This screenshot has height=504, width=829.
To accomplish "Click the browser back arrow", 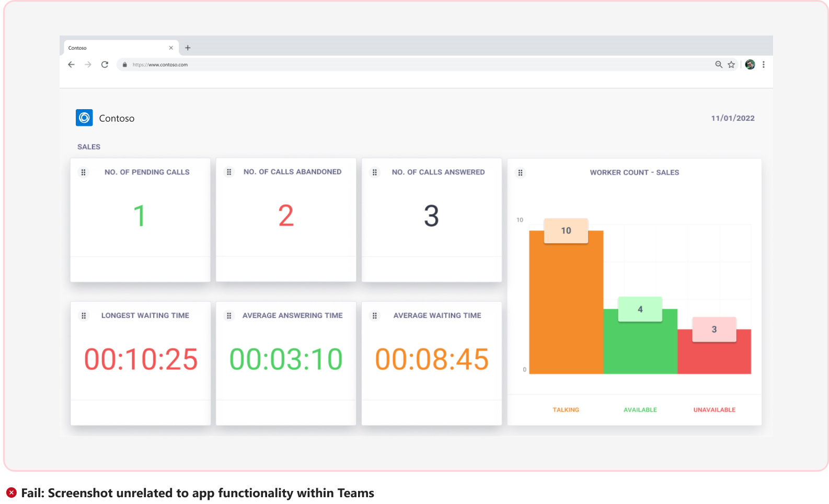I will click(72, 65).
